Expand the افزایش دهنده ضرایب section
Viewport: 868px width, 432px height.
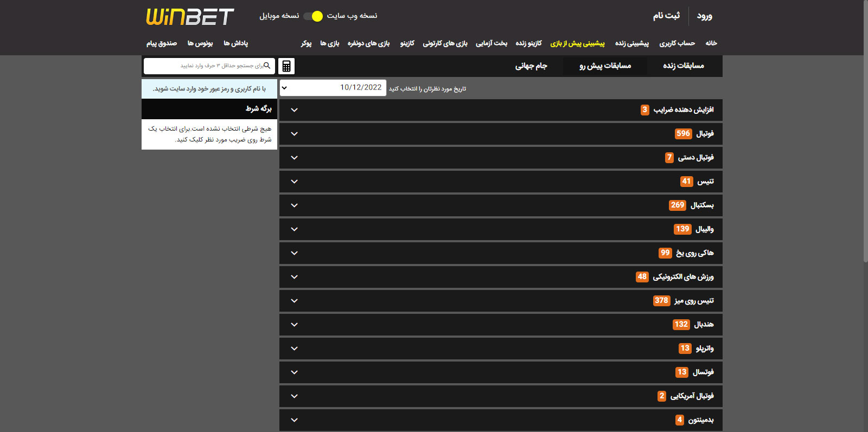pos(501,110)
